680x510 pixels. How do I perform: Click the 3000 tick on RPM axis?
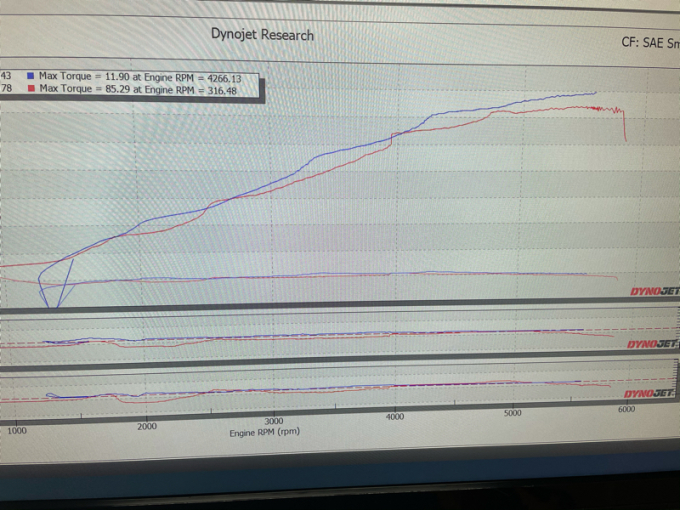point(274,421)
